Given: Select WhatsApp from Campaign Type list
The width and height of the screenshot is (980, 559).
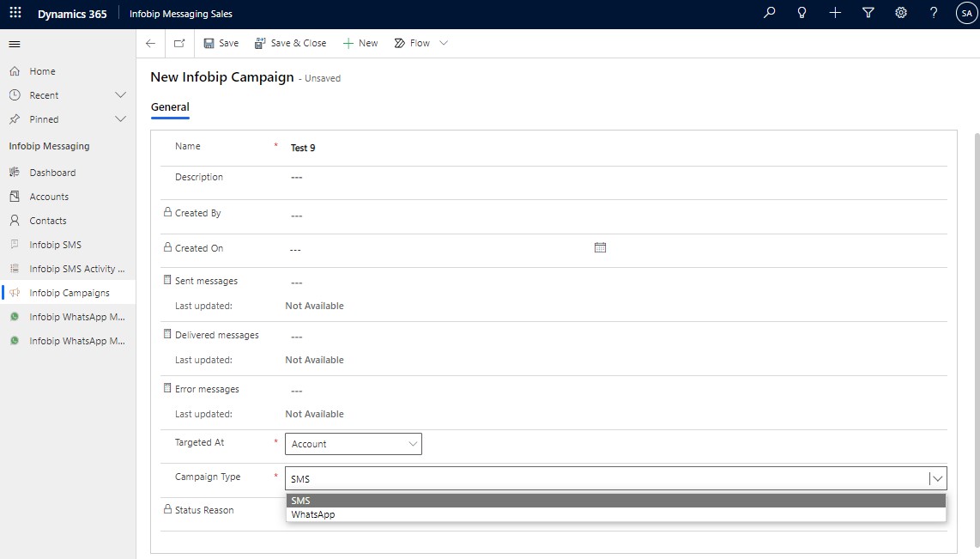Looking at the screenshot, I should (313, 514).
